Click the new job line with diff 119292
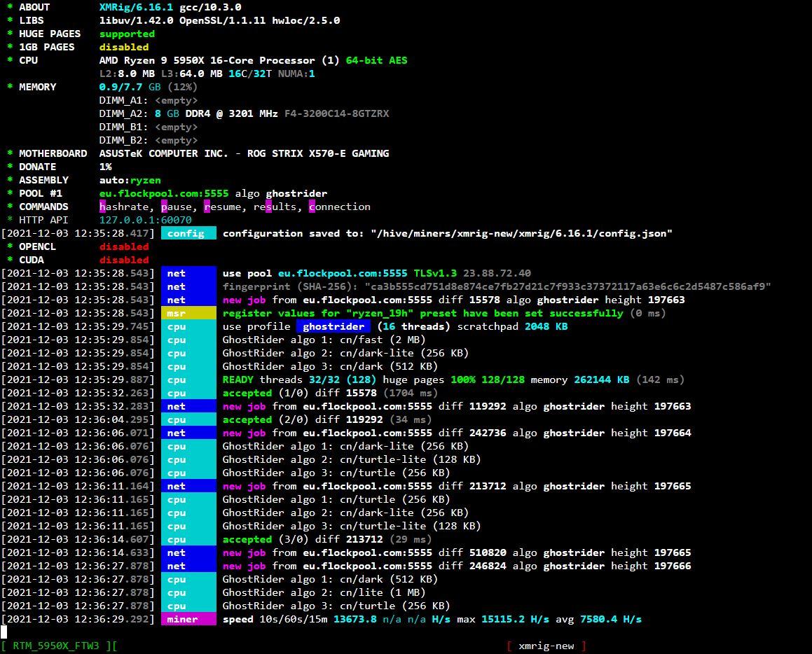The height and width of the screenshot is (654, 812). coord(457,407)
